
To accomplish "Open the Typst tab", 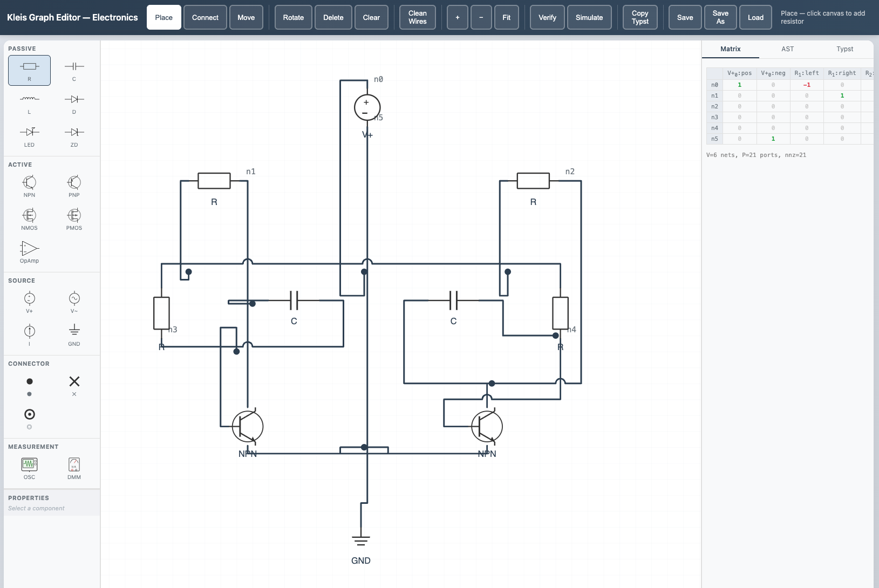I will pyautogui.click(x=845, y=49).
